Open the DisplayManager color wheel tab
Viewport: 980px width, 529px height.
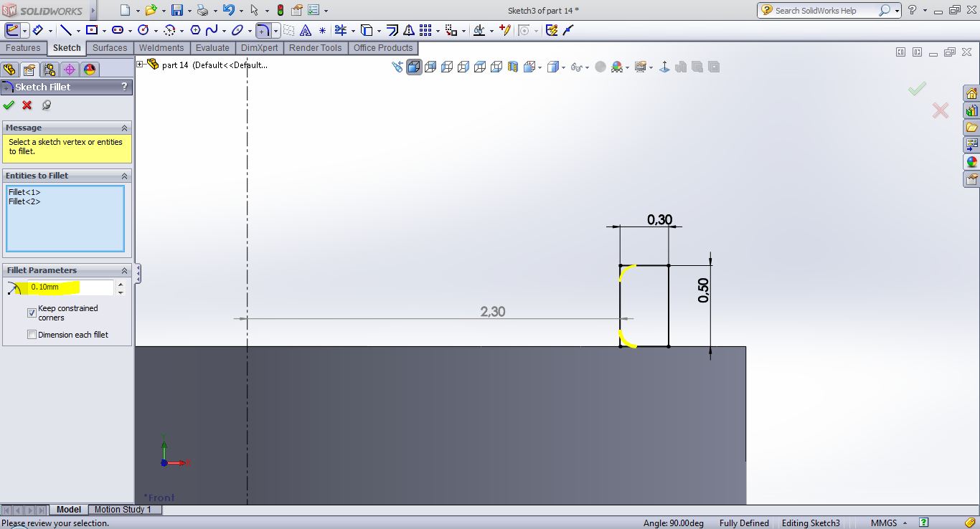89,70
